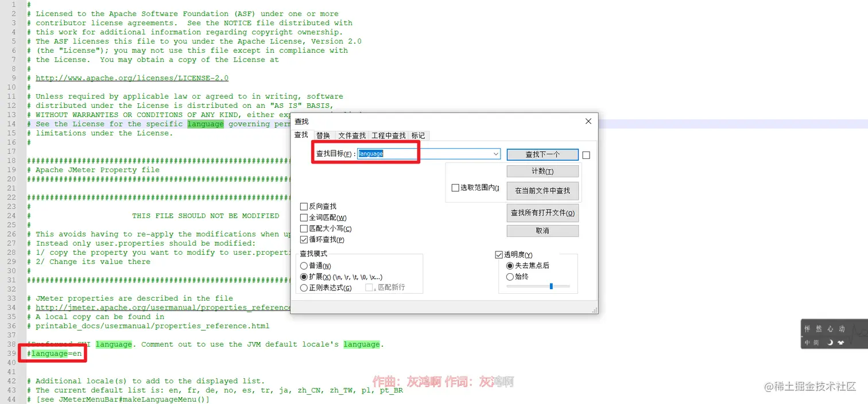
Task: Switch to the 查找 tab
Action: point(301,135)
